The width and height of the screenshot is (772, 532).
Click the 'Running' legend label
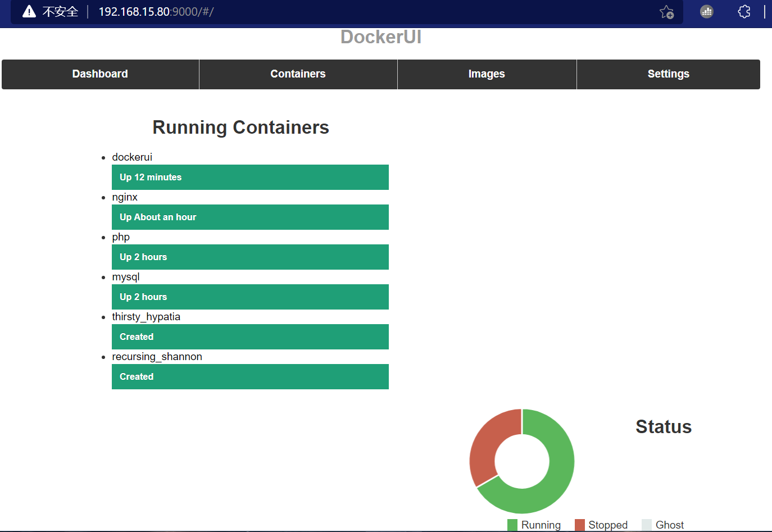coord(541,525)
